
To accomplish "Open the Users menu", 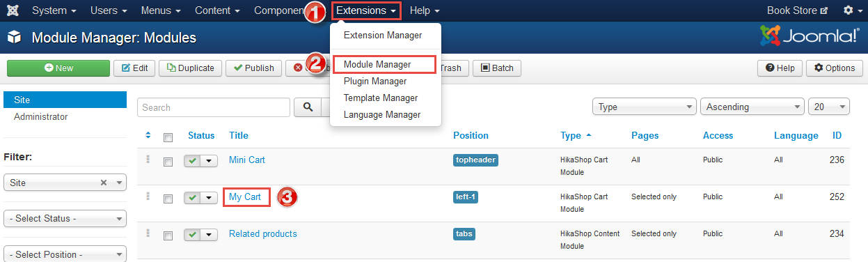I will point(109,10).
